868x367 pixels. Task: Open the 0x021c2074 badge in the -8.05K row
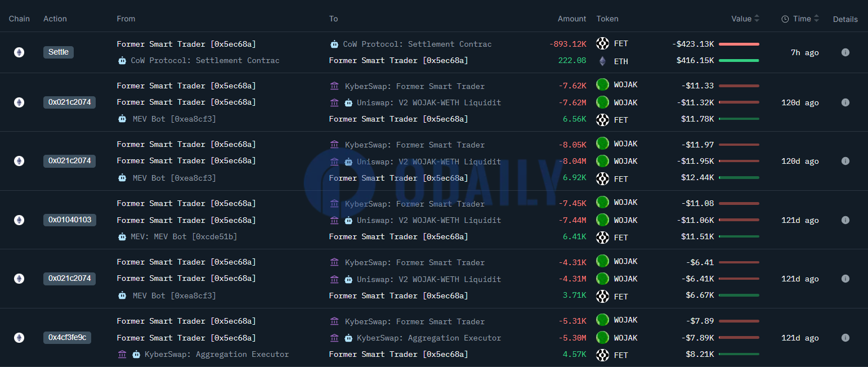(70, 161)
